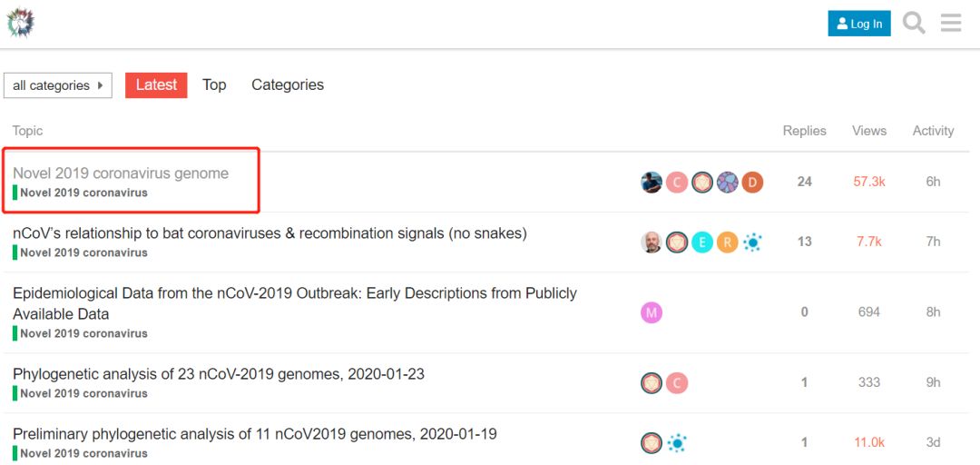This screenshot has width=980, height=465.
Task: Sort topics by Activity column header
Action: [x=933, y=131]
